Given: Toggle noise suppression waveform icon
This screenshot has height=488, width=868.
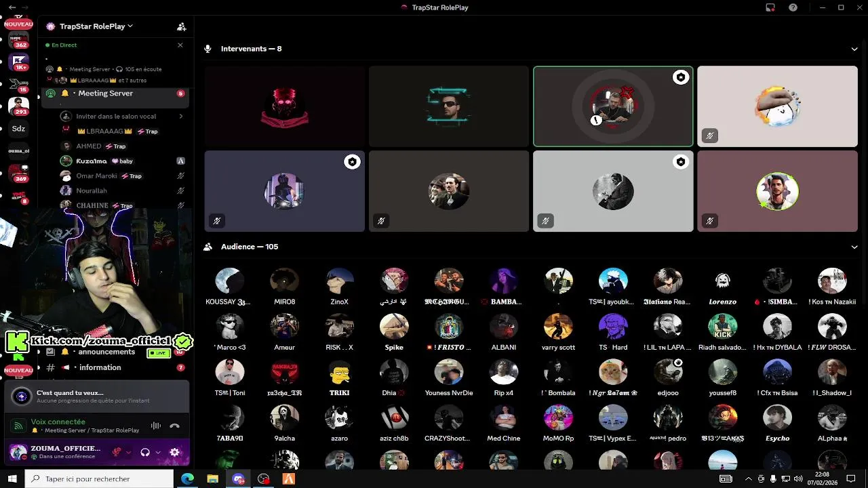Looking at the screenshot, I should (x=155, y=426).
